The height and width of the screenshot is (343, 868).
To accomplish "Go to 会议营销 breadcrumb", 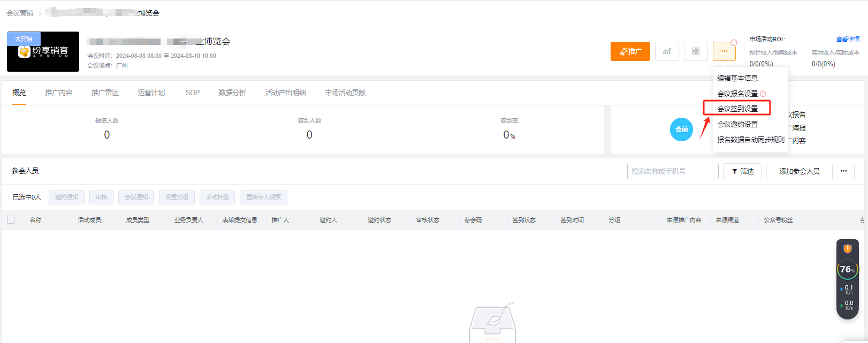I will coord(20,13).
